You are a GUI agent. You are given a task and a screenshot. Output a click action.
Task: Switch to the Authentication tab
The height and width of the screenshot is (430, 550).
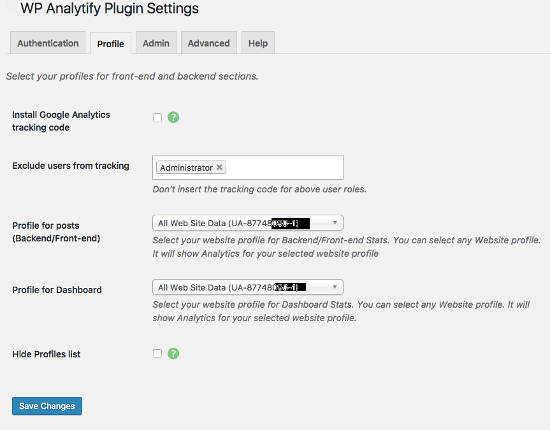tap(48, 43)
